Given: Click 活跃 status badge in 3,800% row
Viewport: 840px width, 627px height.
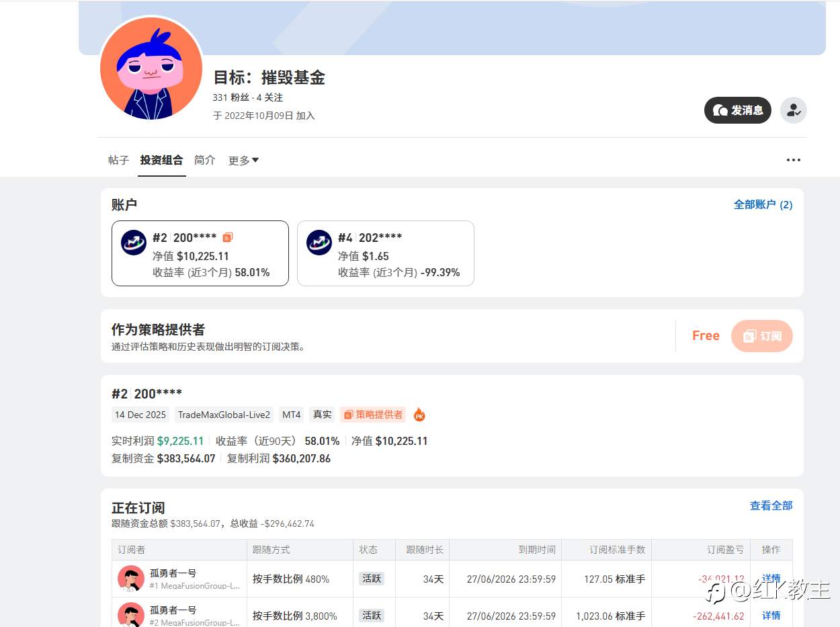Looking at the screenshot, I should coord(372,615).
